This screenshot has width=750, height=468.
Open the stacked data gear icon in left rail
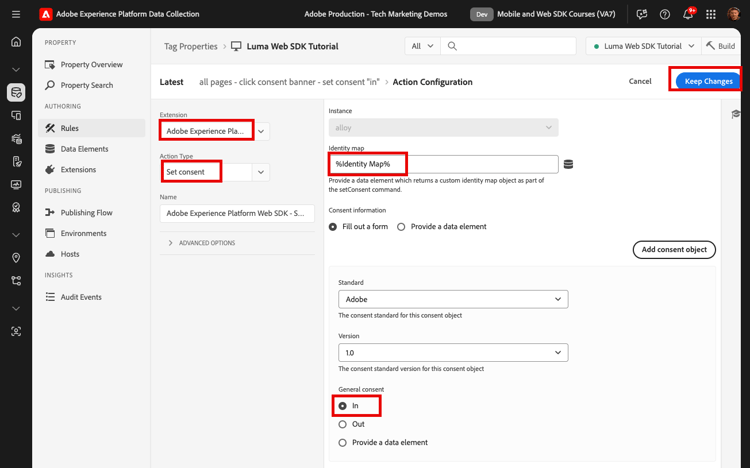click(x=16, y=139)
